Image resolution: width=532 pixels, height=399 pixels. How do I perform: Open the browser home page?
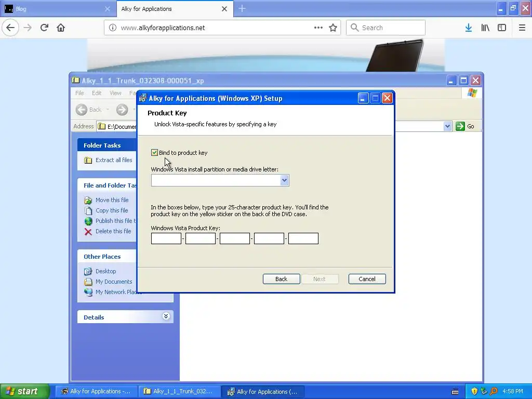click(61, 28)
